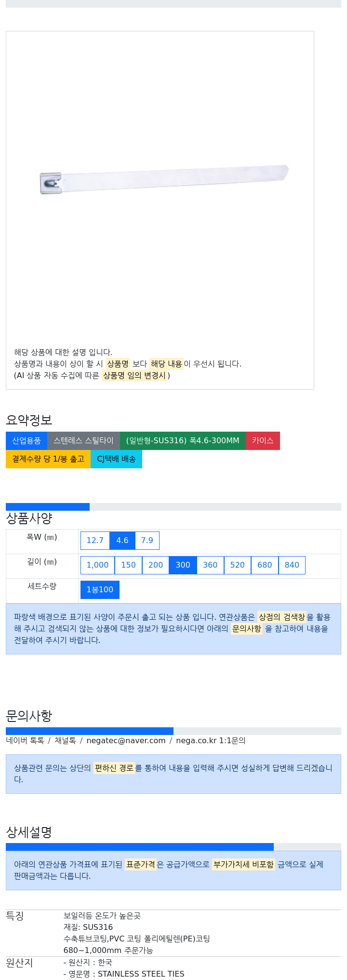Choose length 840 mm
The height and width of the screenshot is (980, 347).
point(292,565)
